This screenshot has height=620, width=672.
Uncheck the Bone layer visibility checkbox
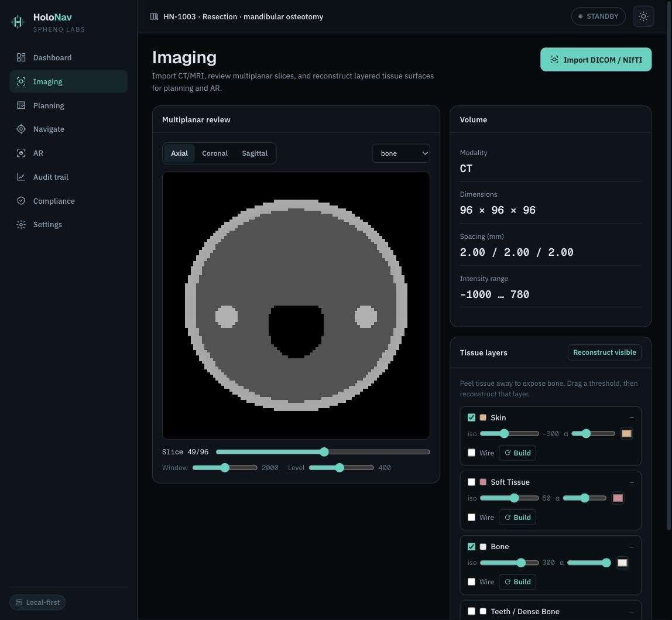[x=471, y=547]
